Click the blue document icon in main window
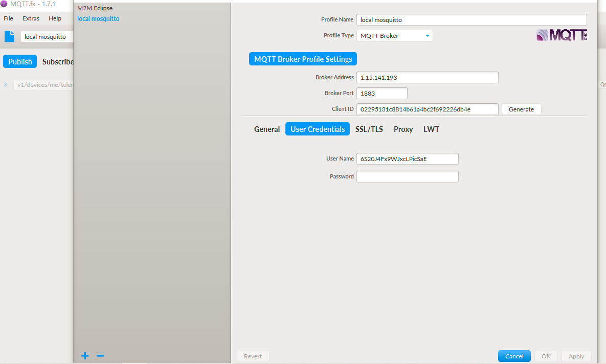 [9, 36]
